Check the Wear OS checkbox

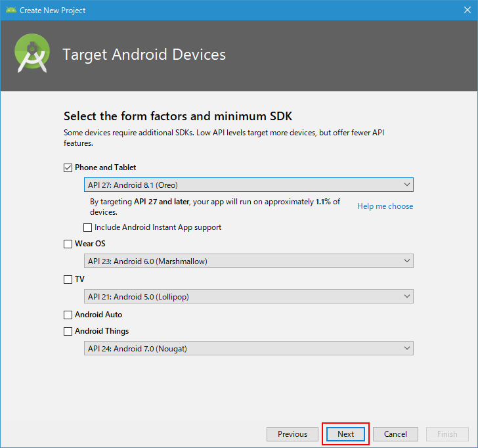pos(68,244)
